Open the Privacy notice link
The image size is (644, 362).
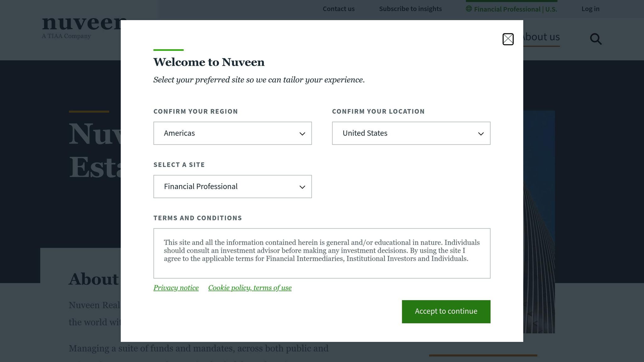click(x=176, y=288)
